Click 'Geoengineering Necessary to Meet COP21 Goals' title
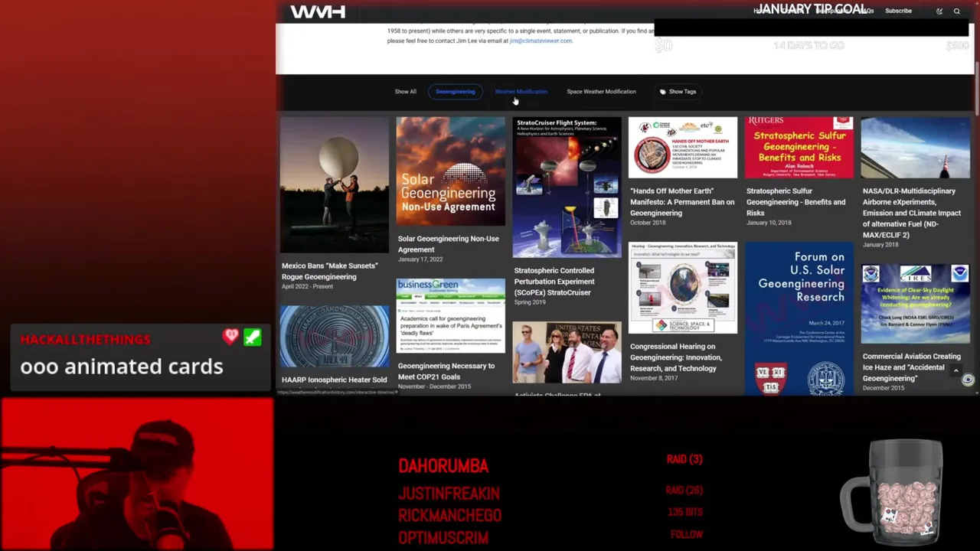The image size is (980, 551). [446, 371]
